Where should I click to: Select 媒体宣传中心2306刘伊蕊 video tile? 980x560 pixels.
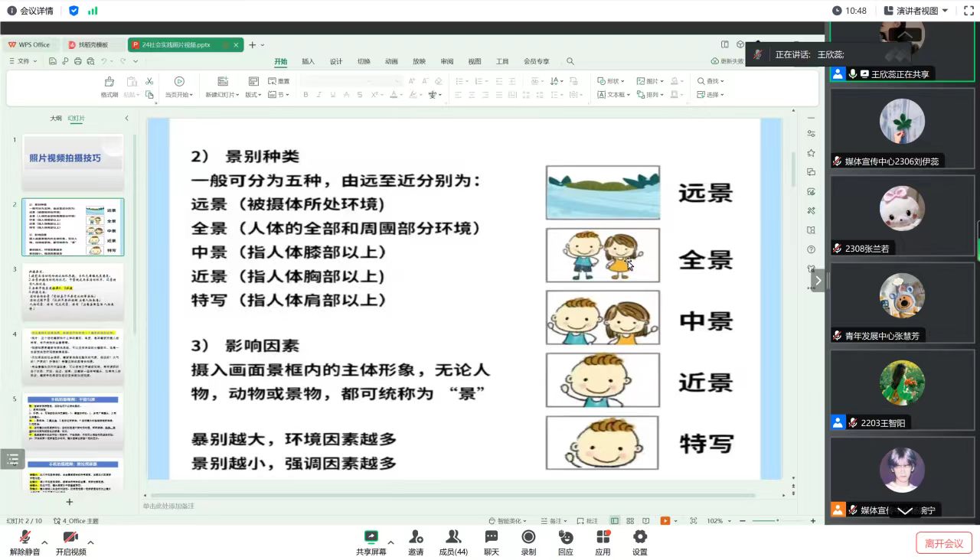click(903, 127)
